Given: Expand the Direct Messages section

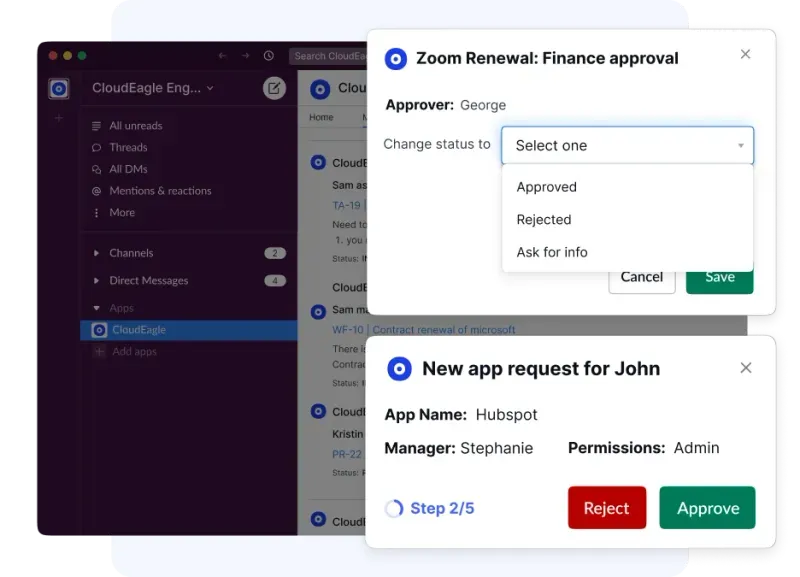Looking at the screenshot, I should pyautogui.click(x=96, y=281).
